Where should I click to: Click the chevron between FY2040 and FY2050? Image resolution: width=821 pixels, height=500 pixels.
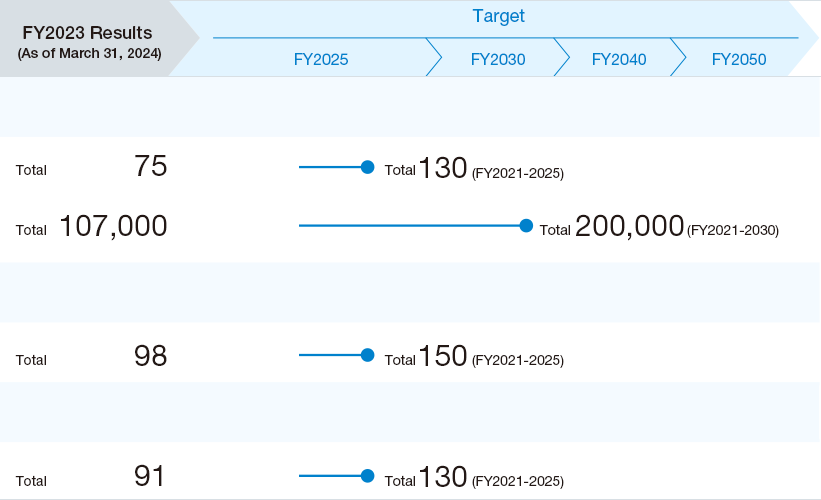pyautogui.click(x=678, y=57)
